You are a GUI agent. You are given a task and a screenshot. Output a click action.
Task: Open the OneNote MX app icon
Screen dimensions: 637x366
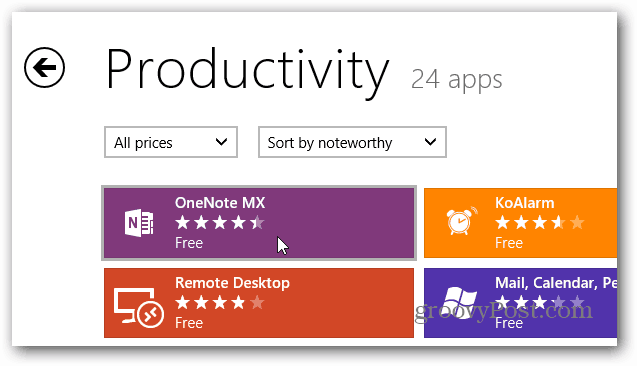139,223
